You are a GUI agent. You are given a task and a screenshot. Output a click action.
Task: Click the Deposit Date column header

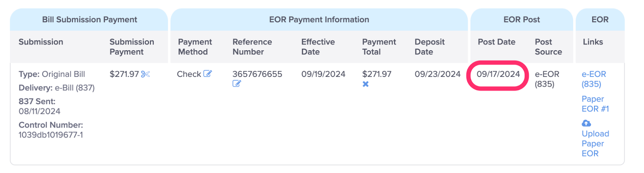(429, 47)
